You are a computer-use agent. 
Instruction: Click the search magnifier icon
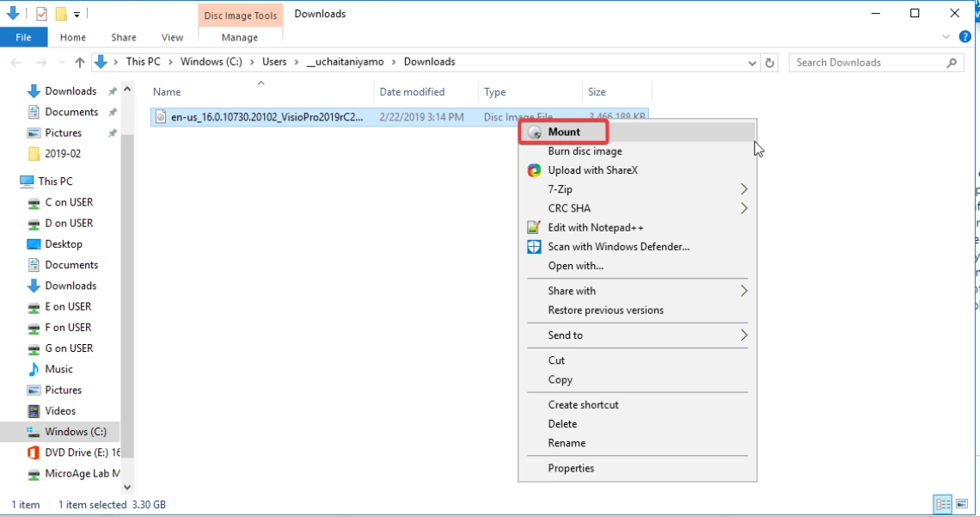click(952, 63)
